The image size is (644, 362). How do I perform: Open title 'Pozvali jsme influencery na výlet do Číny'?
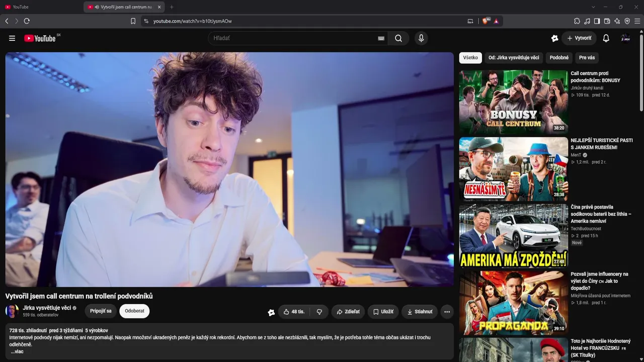pyautogui.click(x=599, y=281)
